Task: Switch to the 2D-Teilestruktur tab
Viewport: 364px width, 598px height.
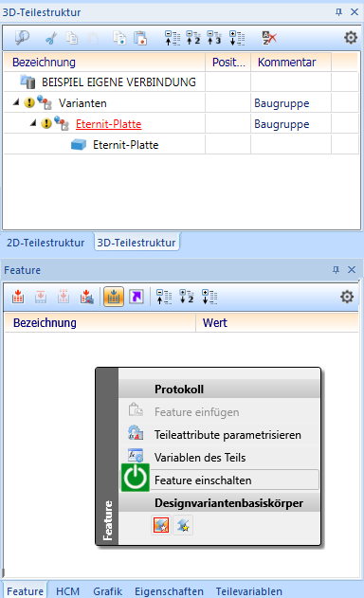Action: tap(45, 243)
